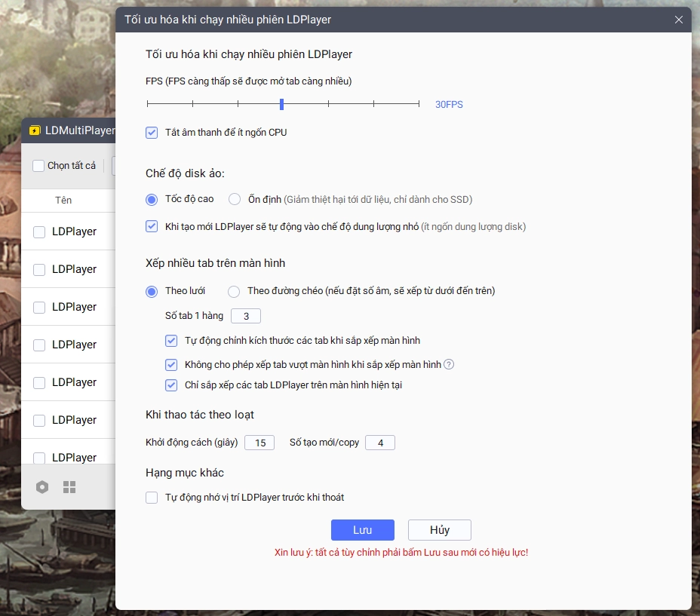Select the "Ổn định" disk mode

235,199
